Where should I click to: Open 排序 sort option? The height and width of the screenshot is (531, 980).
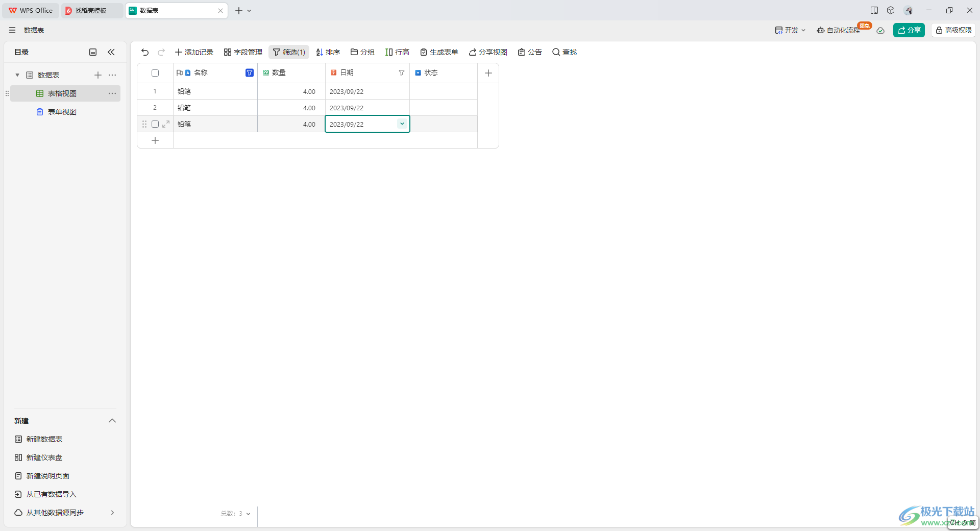pyautogui.click(x=328, y=52)
